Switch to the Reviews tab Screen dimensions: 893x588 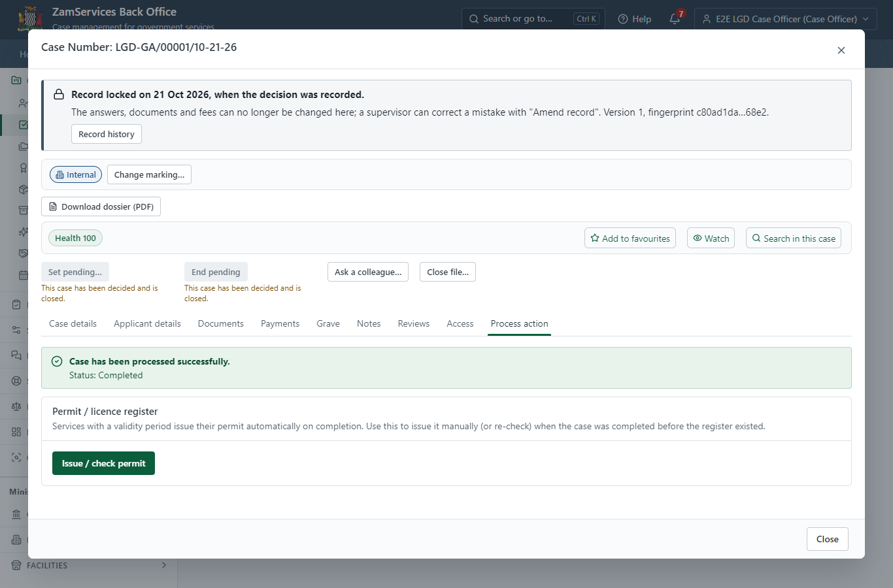pyautogui.click(x=414, y=323)
